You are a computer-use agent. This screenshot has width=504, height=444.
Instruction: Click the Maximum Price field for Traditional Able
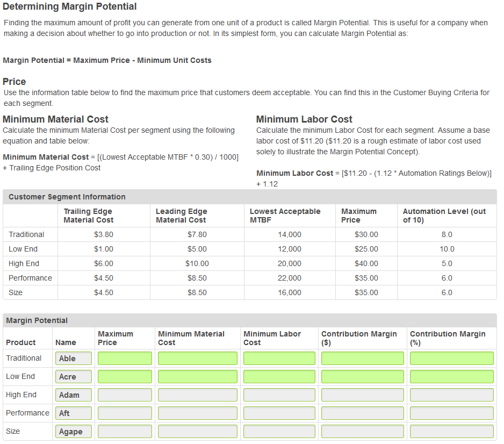(x=125, y=358)
